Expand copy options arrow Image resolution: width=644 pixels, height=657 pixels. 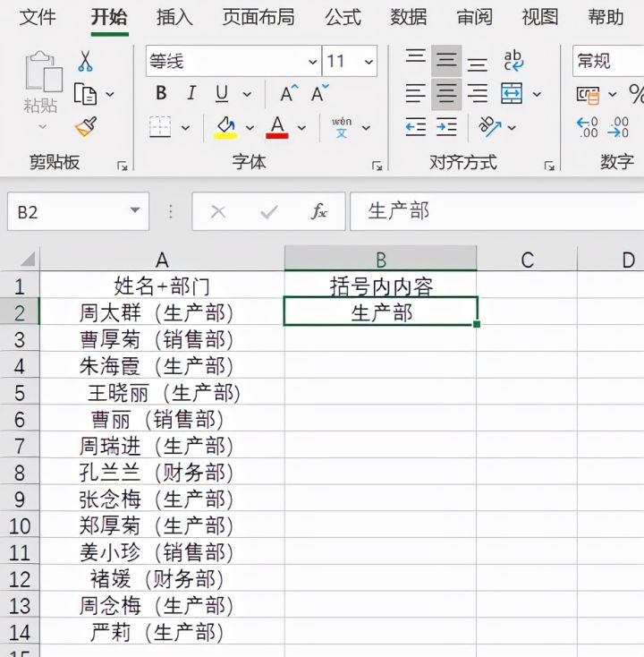coord(110,94)
